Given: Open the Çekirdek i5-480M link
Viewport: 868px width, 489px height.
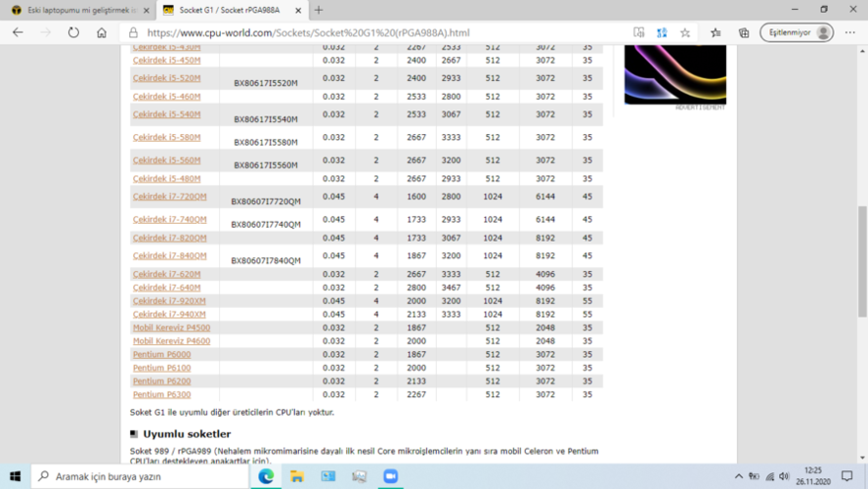Looking at the screenshot, I should coord(166,178).
